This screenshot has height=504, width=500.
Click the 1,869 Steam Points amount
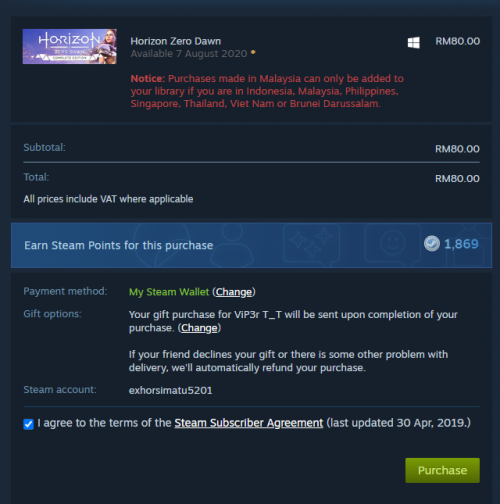(x=461, y=244)
